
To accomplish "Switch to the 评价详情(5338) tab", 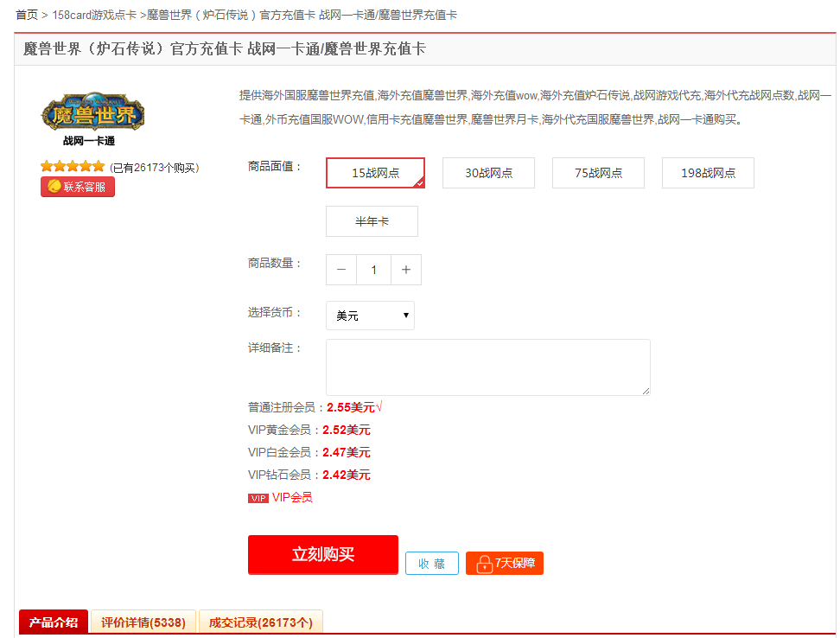I will [x=143, y=622].
